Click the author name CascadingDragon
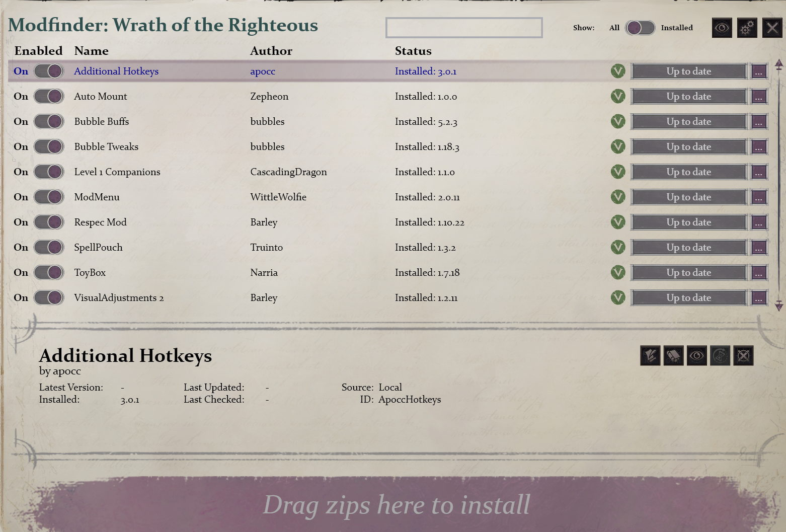Viewport: 786px width, 532px height. (288, 172)
